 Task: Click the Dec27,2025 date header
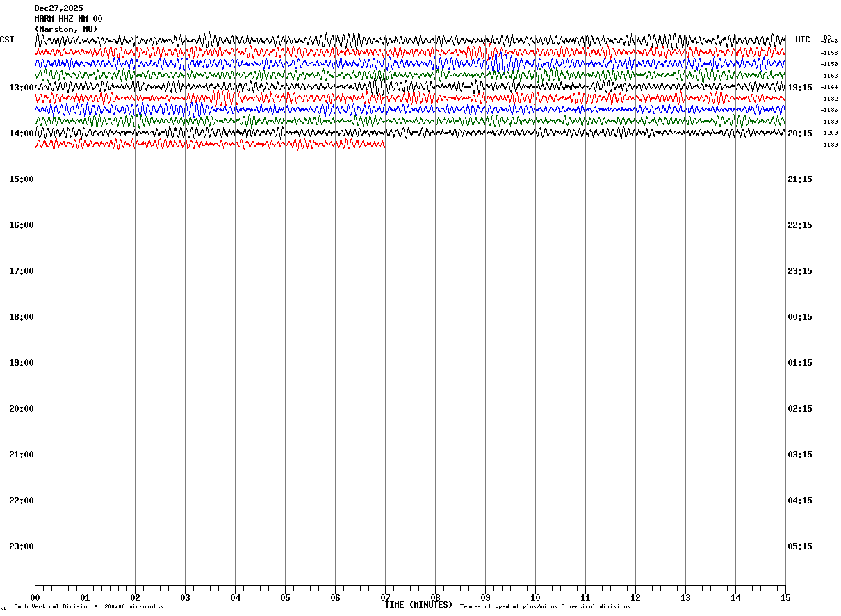pos(58,8)
